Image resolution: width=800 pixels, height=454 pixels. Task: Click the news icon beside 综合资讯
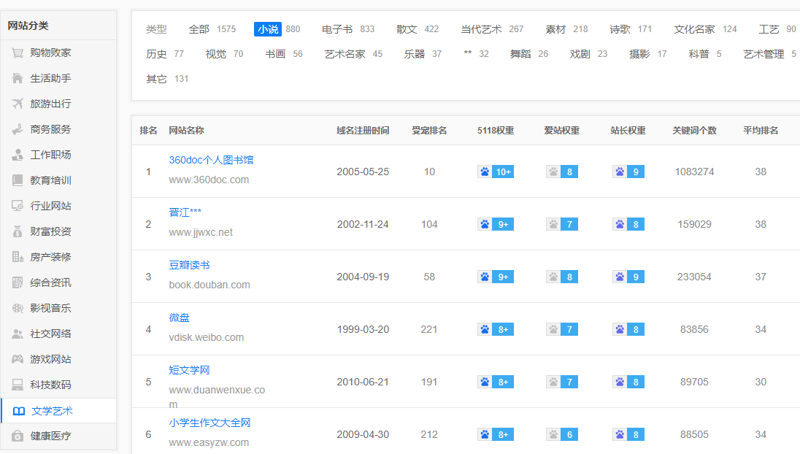[x=17, y=282]
